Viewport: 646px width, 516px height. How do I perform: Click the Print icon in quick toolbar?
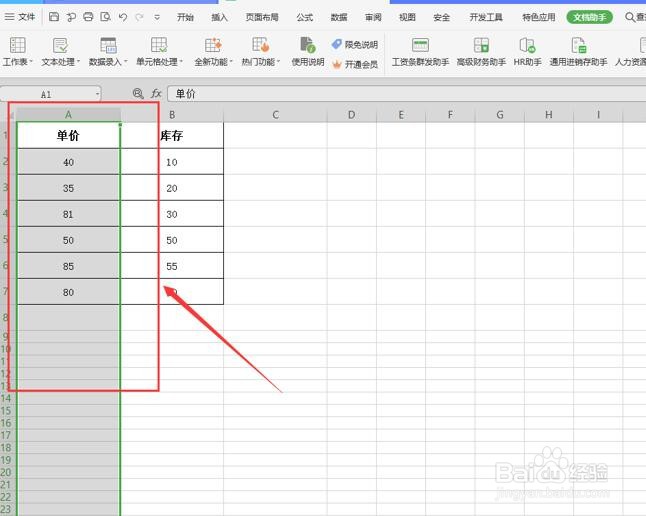[x=88, y=17]
